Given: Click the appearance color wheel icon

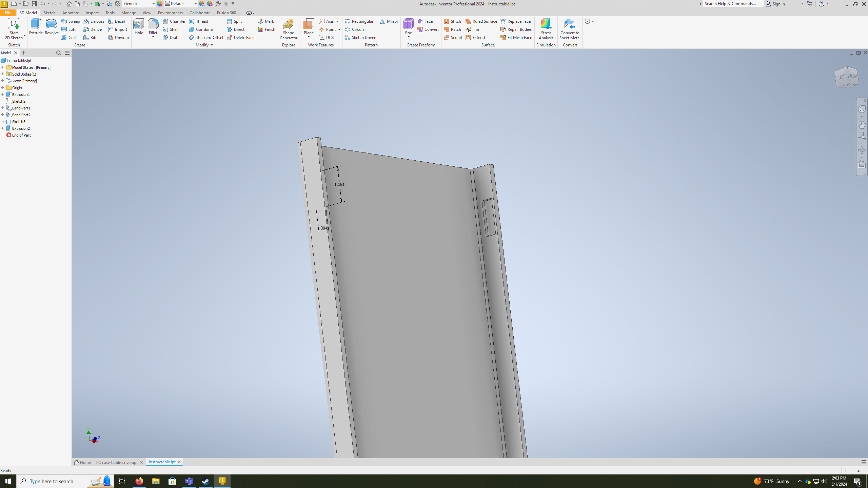Looking at the screenshot, I should (x=160, y=4).
